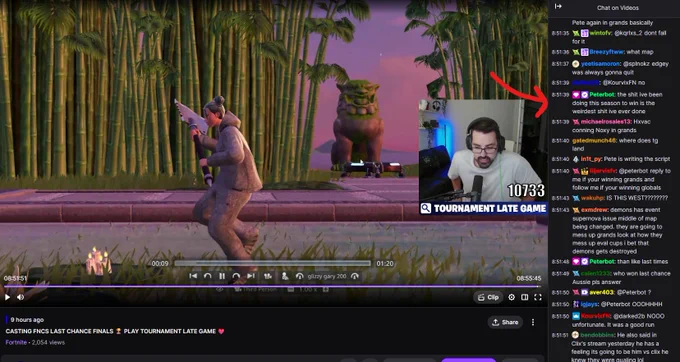Click the orange badge beside exmdrew

(576, 210)
